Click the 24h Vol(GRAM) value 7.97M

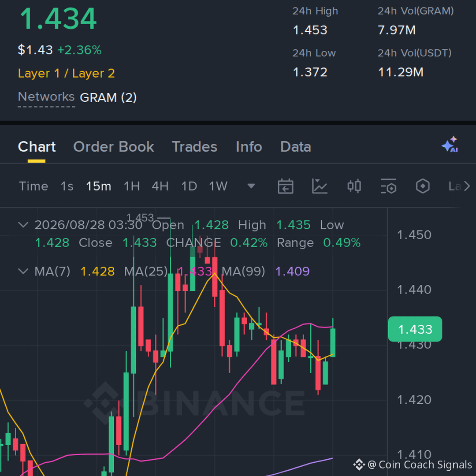(397, 30)
